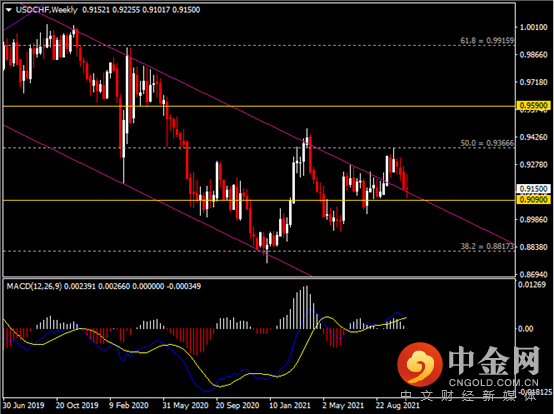Click the 38.2 = 0.88173 Fibonacci label
The image size is (554, 414).
click(x=487, y=246)
